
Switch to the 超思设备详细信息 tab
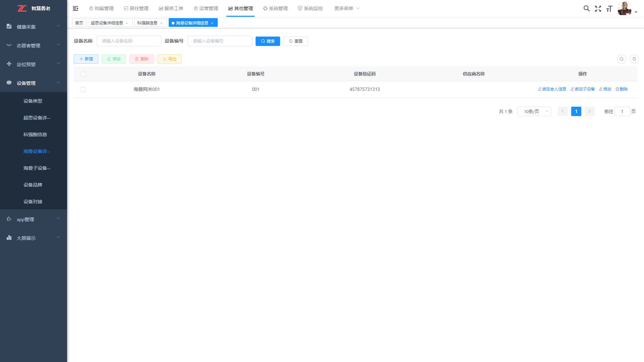[x=107, y=23]
